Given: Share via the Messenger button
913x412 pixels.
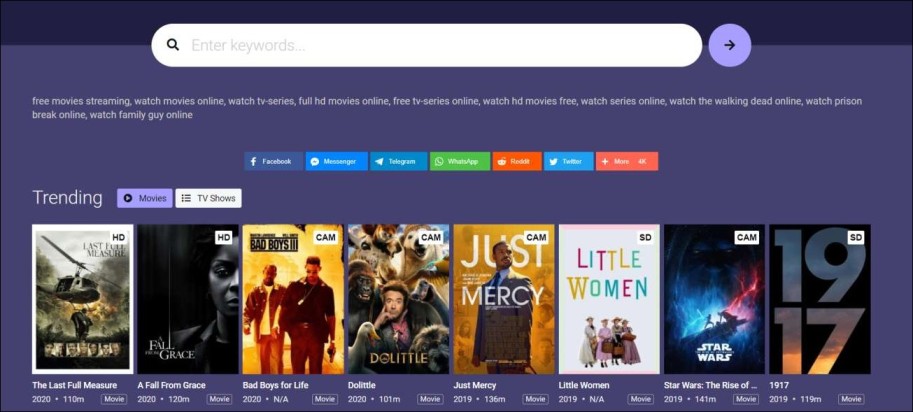Looking at the screenshot, I should coord(337,161).
